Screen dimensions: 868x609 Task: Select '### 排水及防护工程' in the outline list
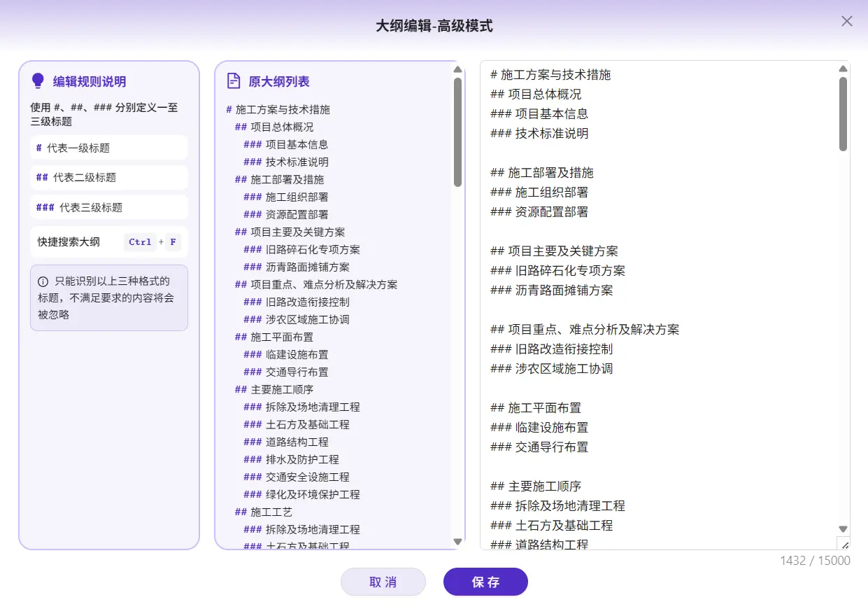coord(292,459)
